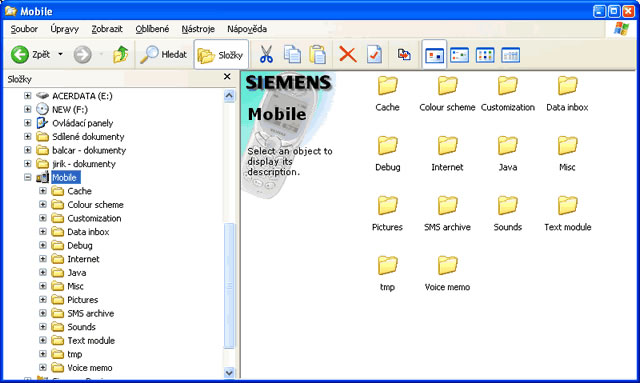Select the Mobile node in folder tree

pos(65,177)
